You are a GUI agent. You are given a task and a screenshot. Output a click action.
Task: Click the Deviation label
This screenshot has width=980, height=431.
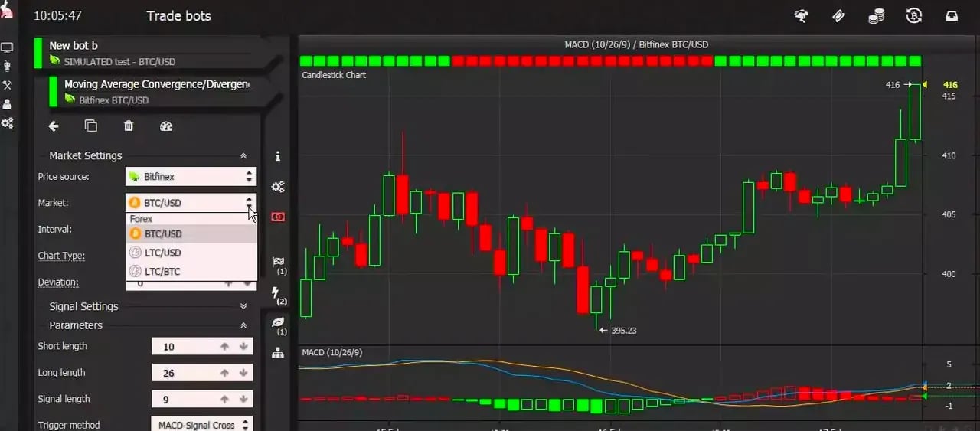point(58,282)
